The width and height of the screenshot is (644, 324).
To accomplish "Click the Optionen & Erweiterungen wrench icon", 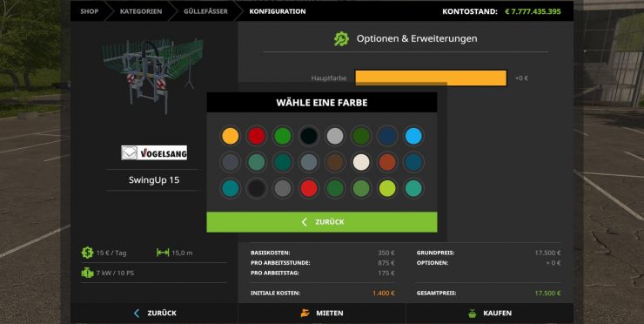I will 341,38.
